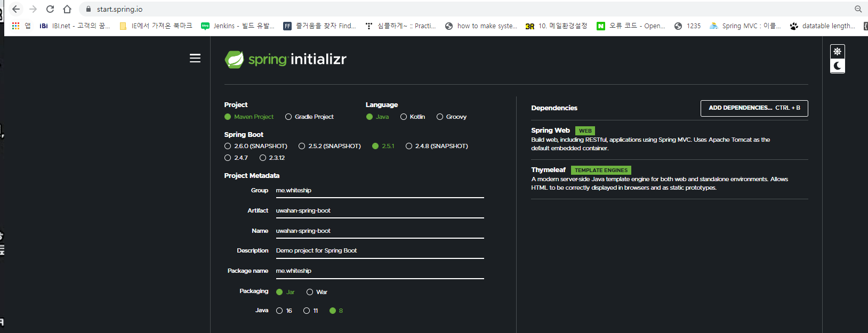The width and height of the screenshot is (868, 333).
Task: Open the Jenkins bookmark
Action: (x=238, y=26)
